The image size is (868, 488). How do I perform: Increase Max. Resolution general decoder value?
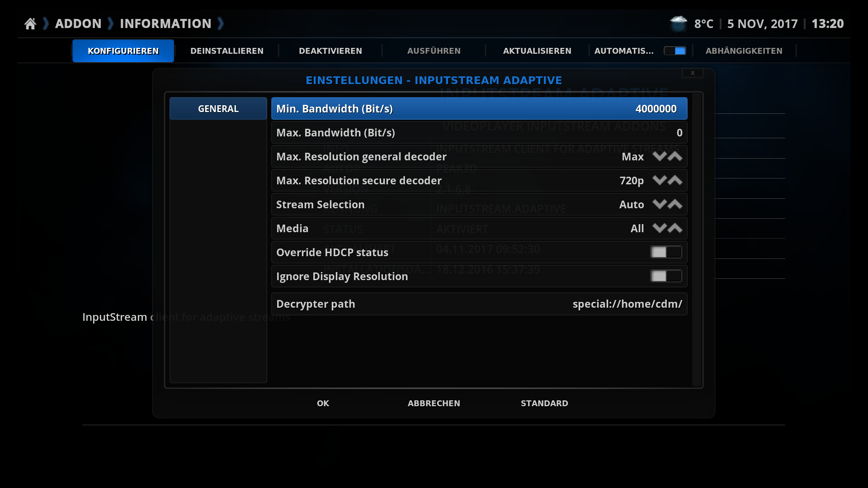tap(675, 156)
